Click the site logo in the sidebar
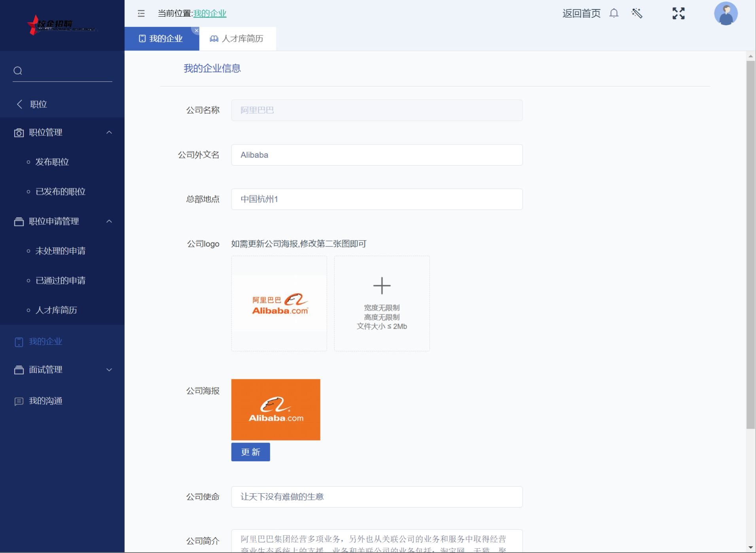The width and height of the screenshot is (756, 553). click(62, 25)
